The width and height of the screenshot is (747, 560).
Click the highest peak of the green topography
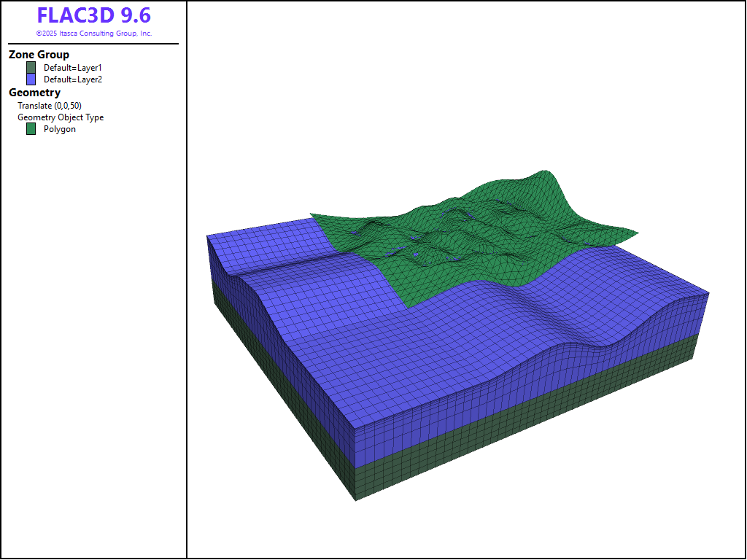pyautogui.click(x=543, y=174)
